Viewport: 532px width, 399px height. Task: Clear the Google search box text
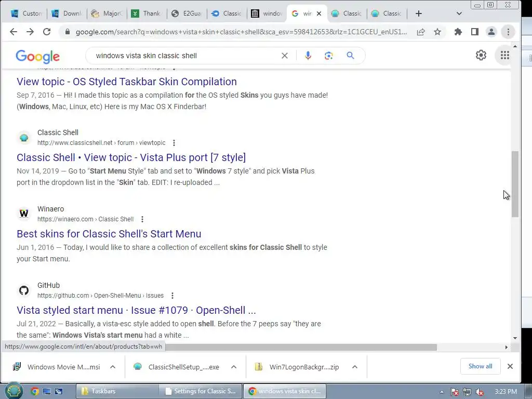coord(285,56)
